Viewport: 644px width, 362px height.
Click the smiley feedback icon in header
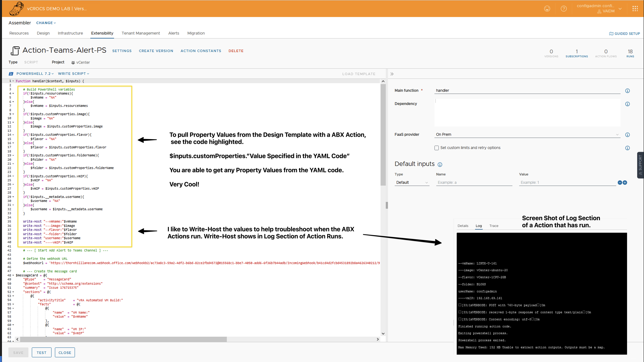click(547, 9)
